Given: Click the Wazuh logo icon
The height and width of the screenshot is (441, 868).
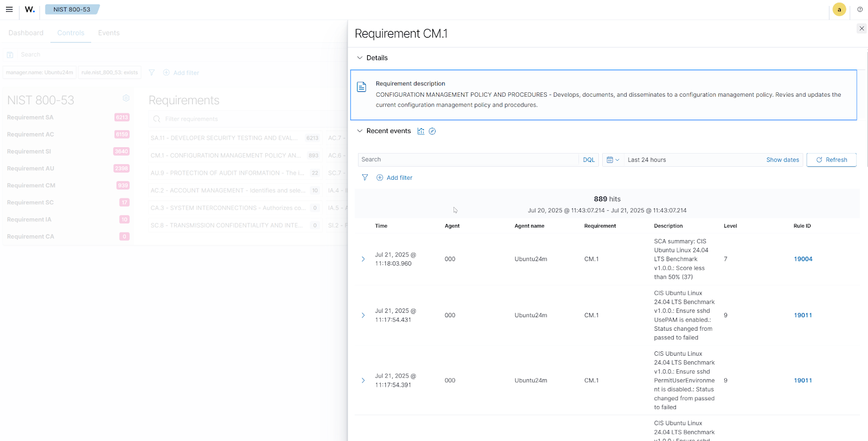Looking at the screenshot, I should [30, 9].
